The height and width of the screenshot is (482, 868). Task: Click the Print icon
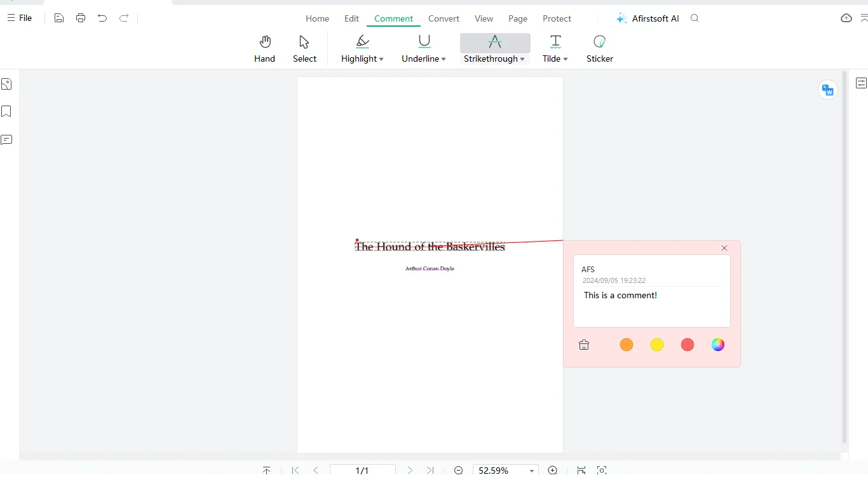81,18
